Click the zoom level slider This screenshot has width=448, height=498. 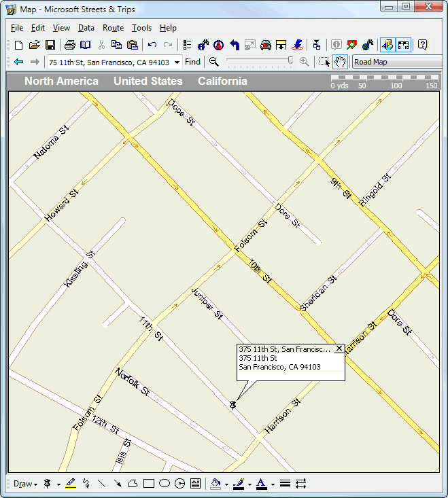260,62
